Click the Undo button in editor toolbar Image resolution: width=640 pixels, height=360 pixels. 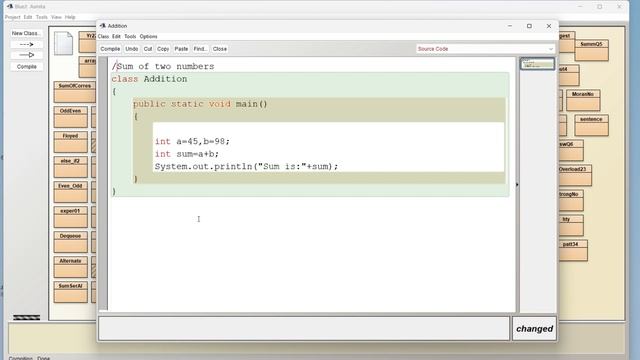pyautogui.click(x=132, y=49)
